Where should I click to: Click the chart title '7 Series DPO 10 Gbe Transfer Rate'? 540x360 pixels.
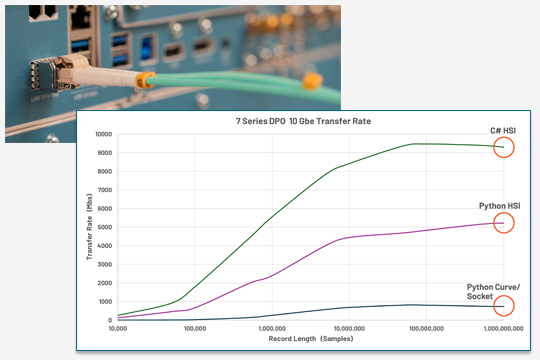click(x=303, y=121)
